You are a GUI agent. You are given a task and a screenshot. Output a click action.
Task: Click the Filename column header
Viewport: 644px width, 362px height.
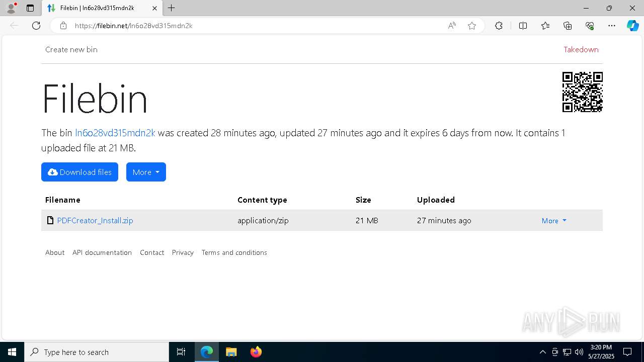point(63,200)
